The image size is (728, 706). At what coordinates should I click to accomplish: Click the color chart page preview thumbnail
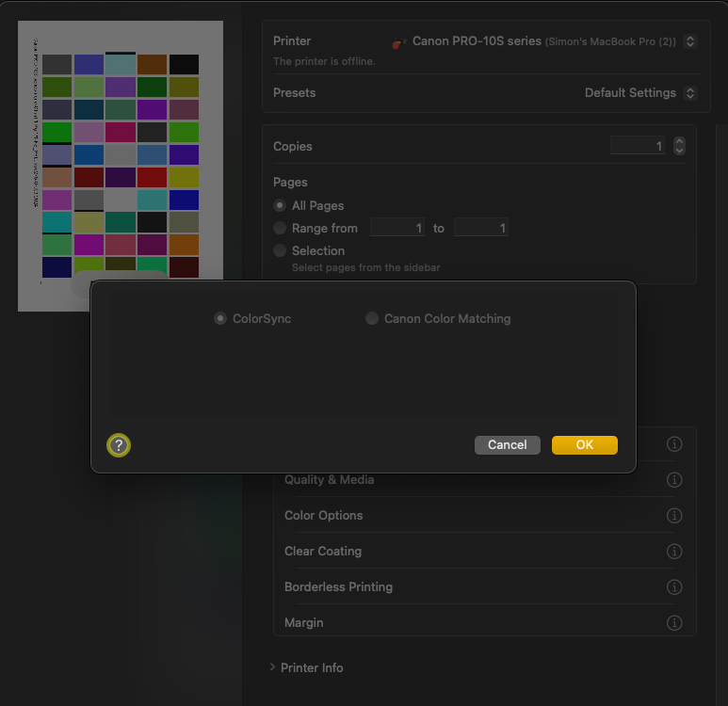click(121, 165)
